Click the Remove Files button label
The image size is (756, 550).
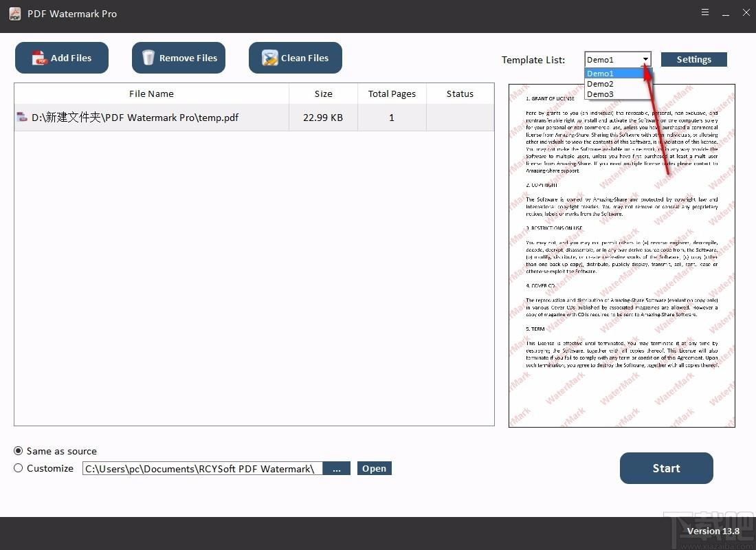click(188, 58)
